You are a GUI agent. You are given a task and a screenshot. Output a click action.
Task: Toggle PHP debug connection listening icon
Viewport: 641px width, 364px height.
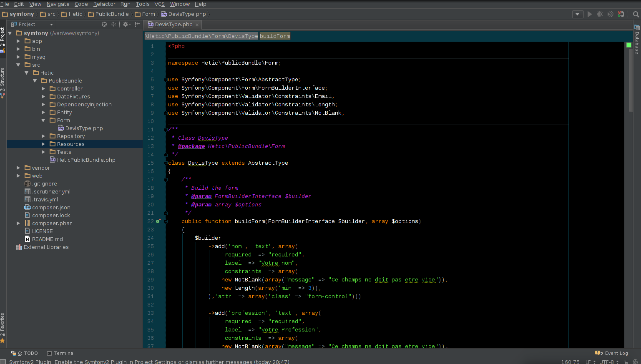coord(621,14)
